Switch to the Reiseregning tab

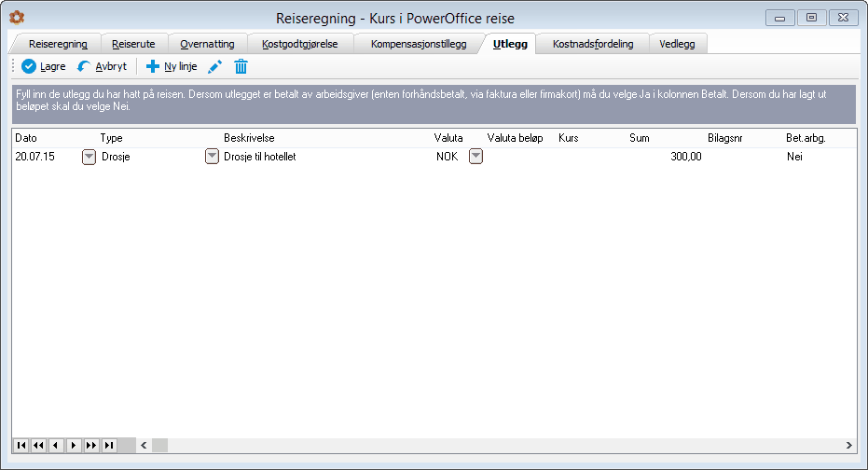[x=58, y=44]
